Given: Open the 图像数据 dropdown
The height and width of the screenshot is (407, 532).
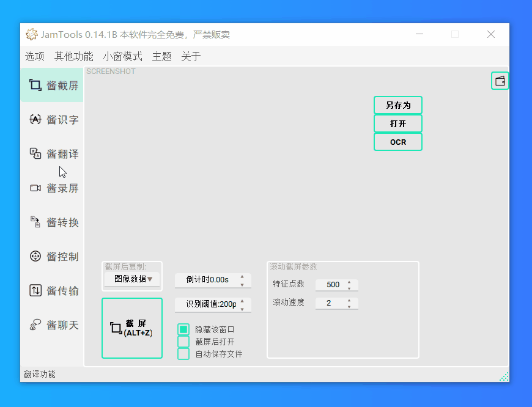Looking at the screenshot, I should (x=132, y=279).
